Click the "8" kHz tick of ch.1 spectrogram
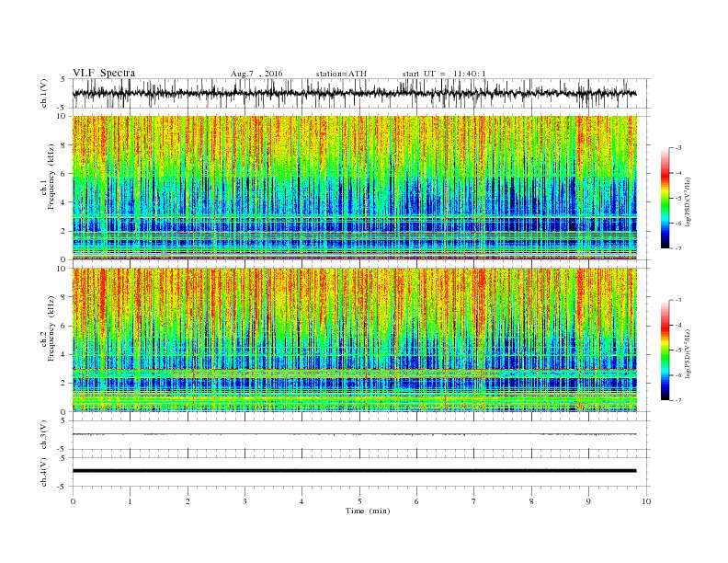 click(64, 145)
